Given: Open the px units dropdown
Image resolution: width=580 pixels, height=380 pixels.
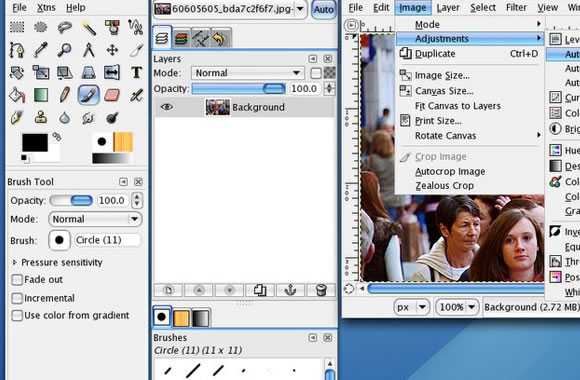Looking at the screenshot, I should (x=412, y=307).
